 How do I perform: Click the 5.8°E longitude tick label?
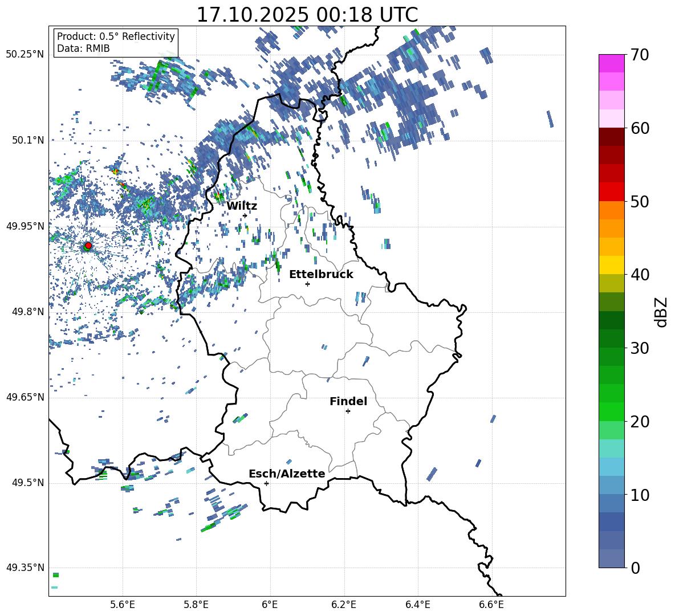pos(196,605)
